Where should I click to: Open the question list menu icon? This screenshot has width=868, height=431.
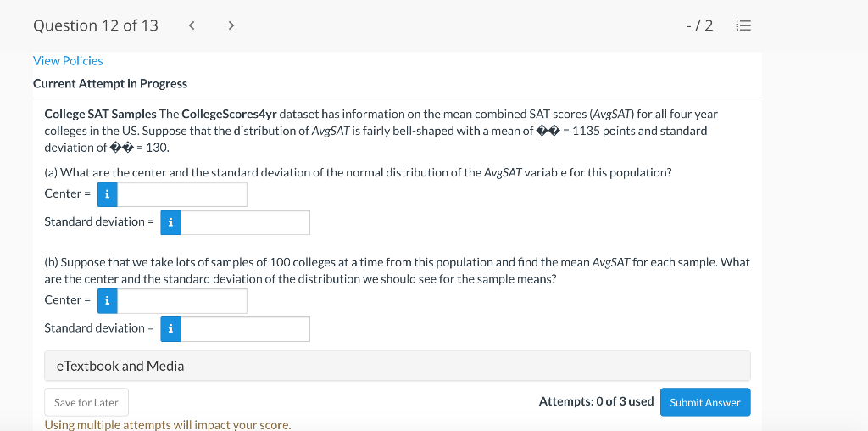tap(743, 25)
